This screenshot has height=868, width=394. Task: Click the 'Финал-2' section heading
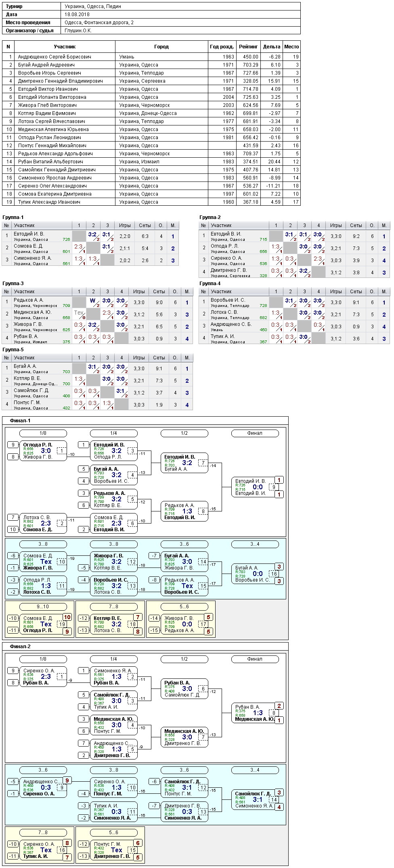20,647
